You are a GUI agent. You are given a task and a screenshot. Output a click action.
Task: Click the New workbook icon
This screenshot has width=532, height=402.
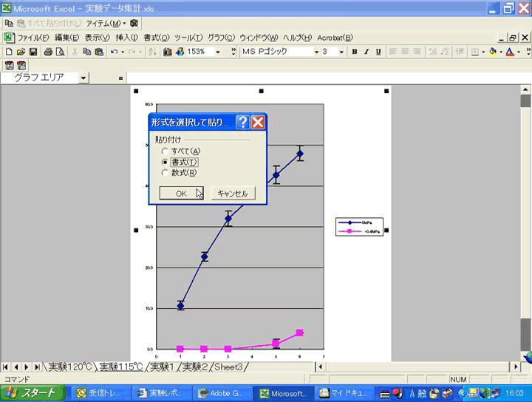9,52
